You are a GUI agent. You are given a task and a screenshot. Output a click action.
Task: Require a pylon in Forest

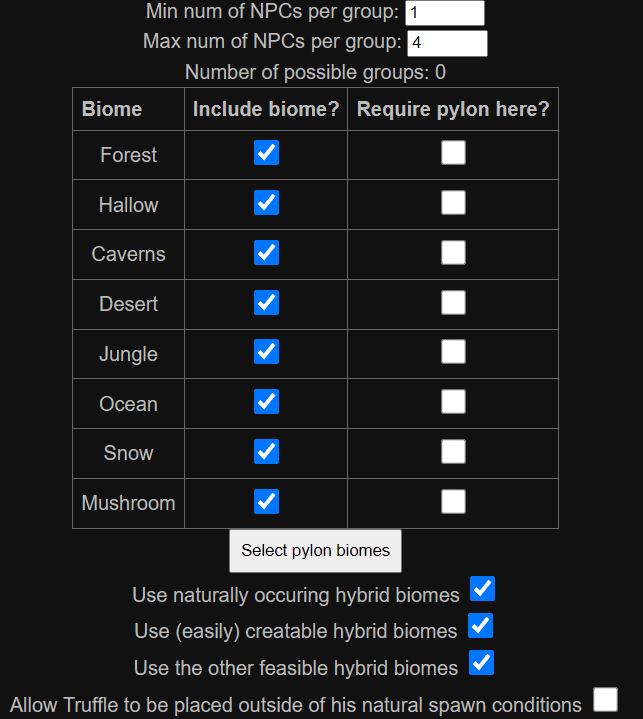[x=453, y=153]
